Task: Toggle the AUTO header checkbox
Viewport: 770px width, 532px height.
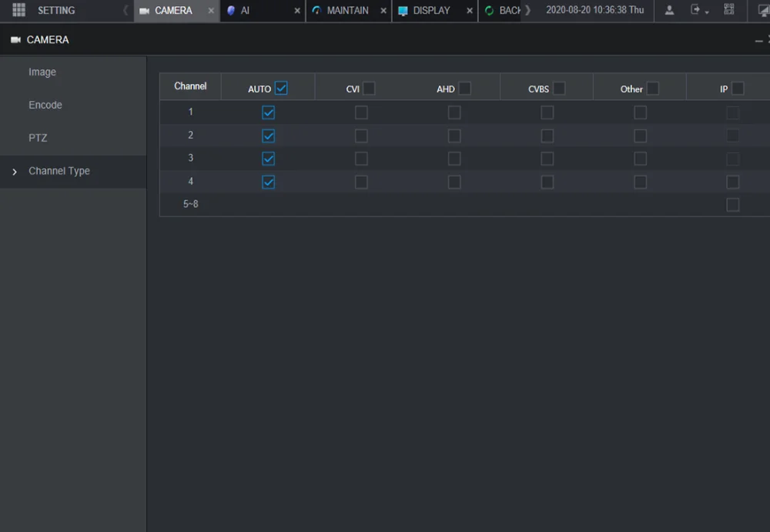Action: [x=281, y=88]
